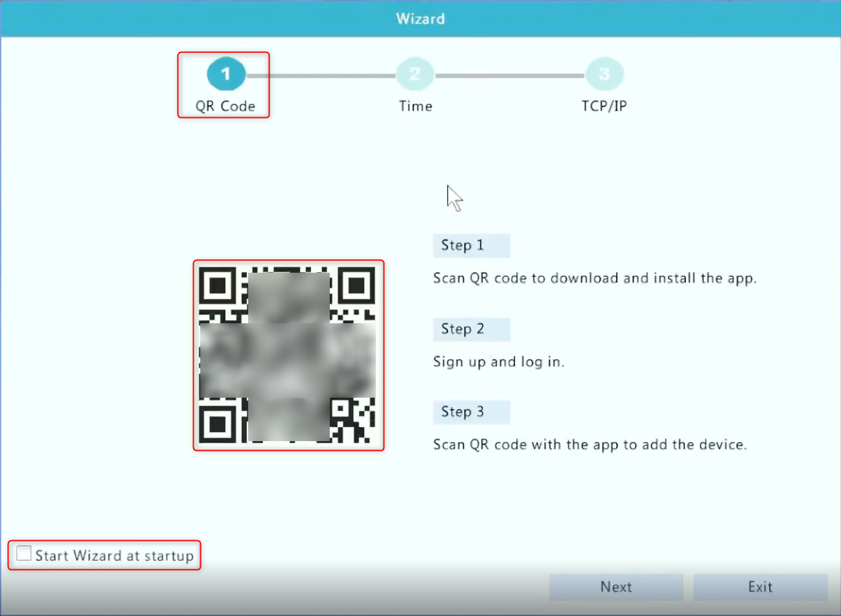841x616 pixels.
Task: Click the progress line between steps 2 and 3
Action: click(510, 76)
